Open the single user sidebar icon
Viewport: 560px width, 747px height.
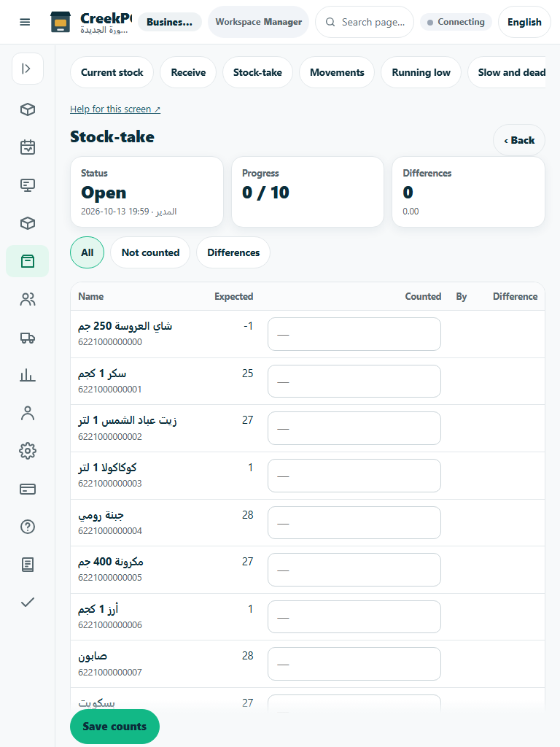pyautogui.click(x=28, y=413)
